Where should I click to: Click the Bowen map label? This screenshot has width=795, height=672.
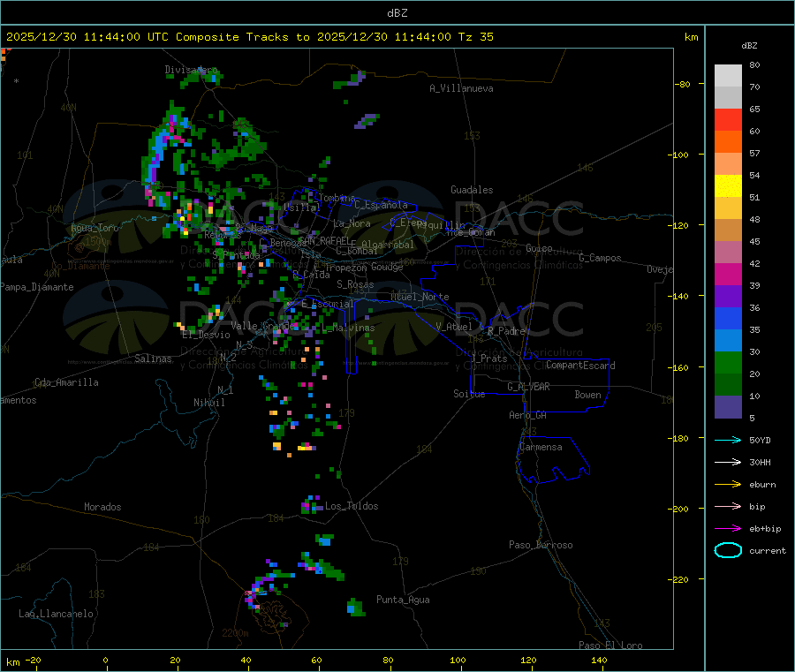[x=588, y=395]
